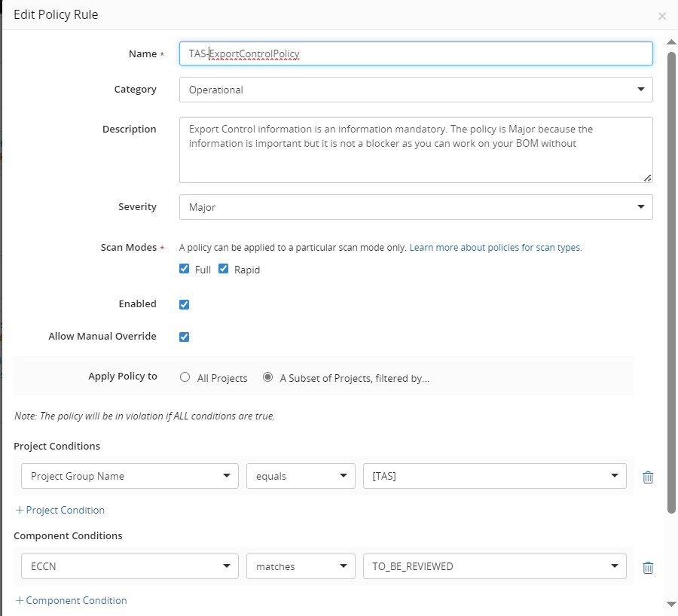Screen dimensions: 678x616
Task: Toggle the Full scan mode checkbox
Action: pyautogui.click(x=185, y=269)
